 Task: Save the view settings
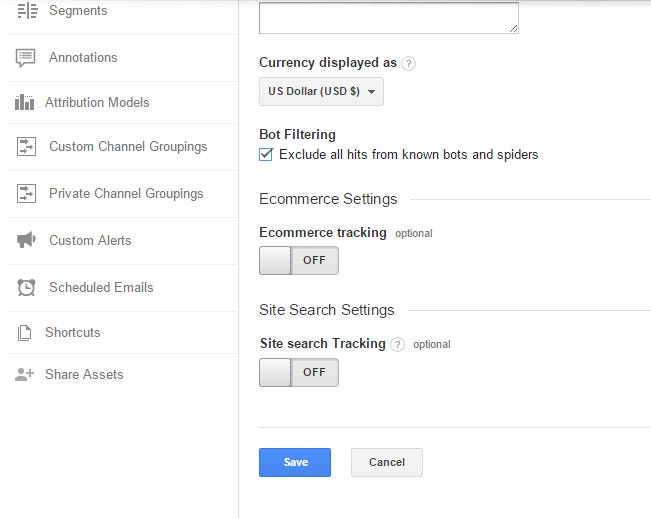pos(295,462)
